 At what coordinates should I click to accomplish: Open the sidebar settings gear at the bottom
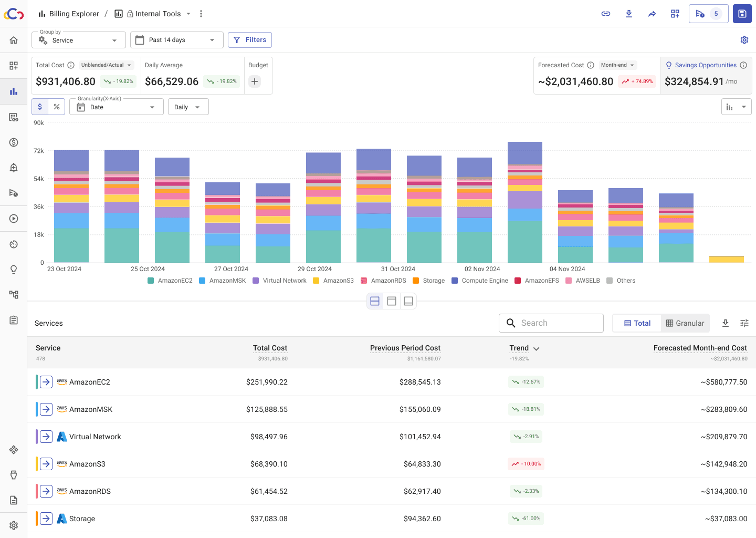point(14,525)
